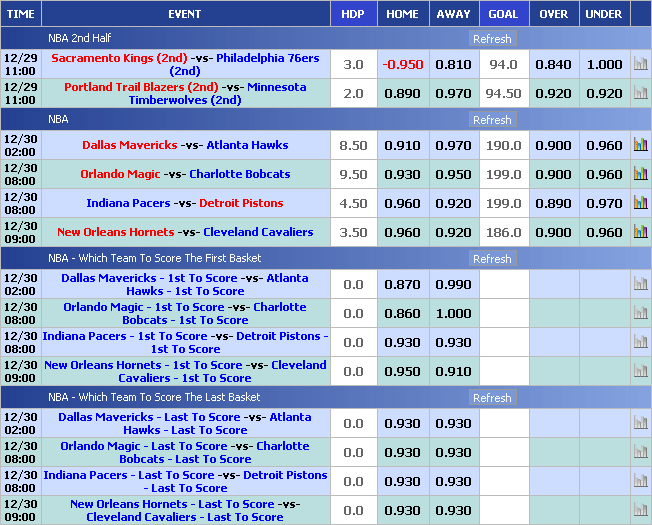Open stats chart icon for Portland Trail Blazers row
The width and height of the screenshot is (652, 525).
(640, 93)
